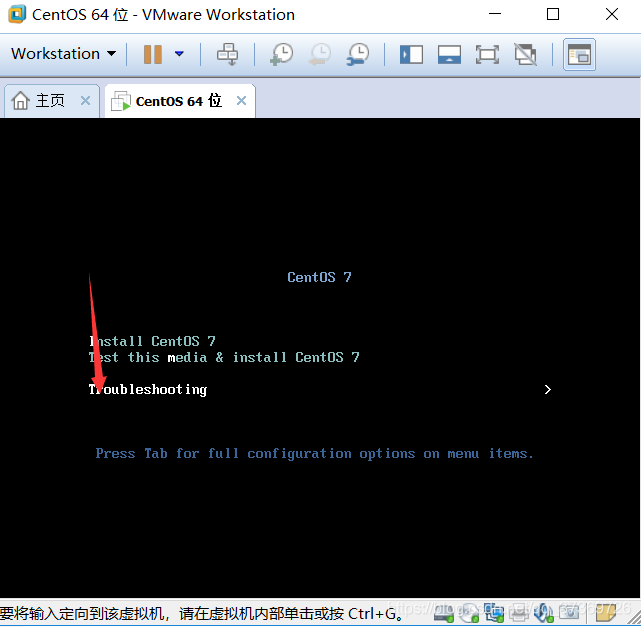This screenshot has height=627, width=641.
Task: Click the Troubleshooting submenu arrow
Action: 548,390
